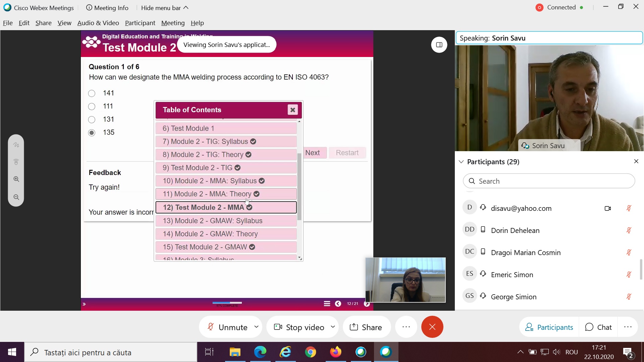This screenshot has height=362, width=644.
Task: Toggle the side-by-side layout icon
Action: [439, 45]
